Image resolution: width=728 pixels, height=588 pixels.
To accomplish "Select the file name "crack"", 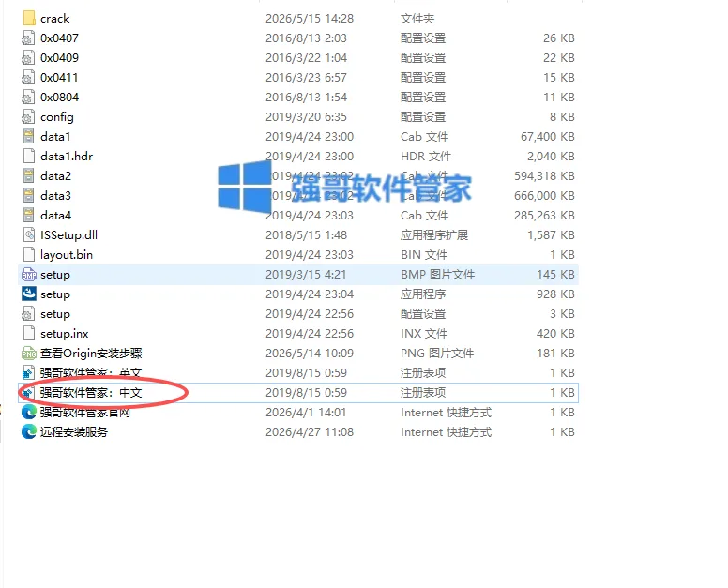I will coord(54,19).
